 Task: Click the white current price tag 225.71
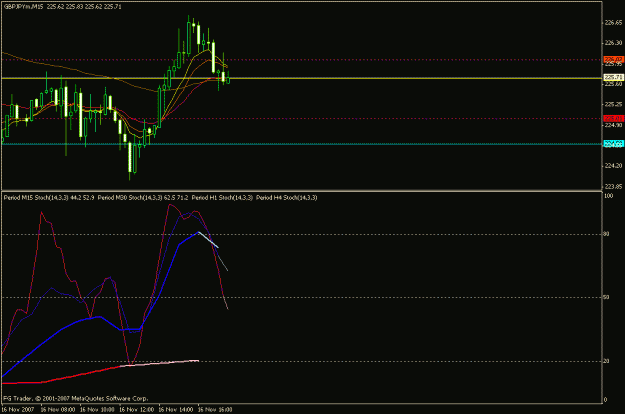pyautogui.click(x=614, y=77)
